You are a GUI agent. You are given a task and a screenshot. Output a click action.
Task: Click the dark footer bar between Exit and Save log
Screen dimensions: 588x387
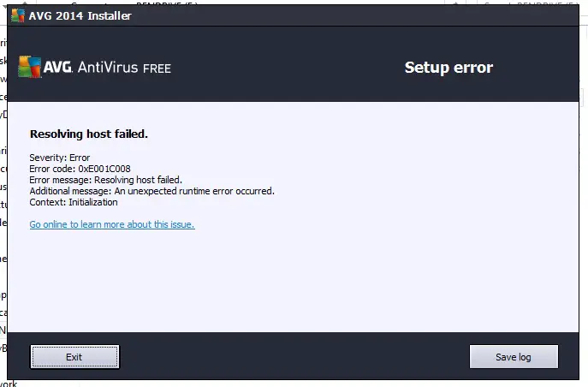coord(294,356)
